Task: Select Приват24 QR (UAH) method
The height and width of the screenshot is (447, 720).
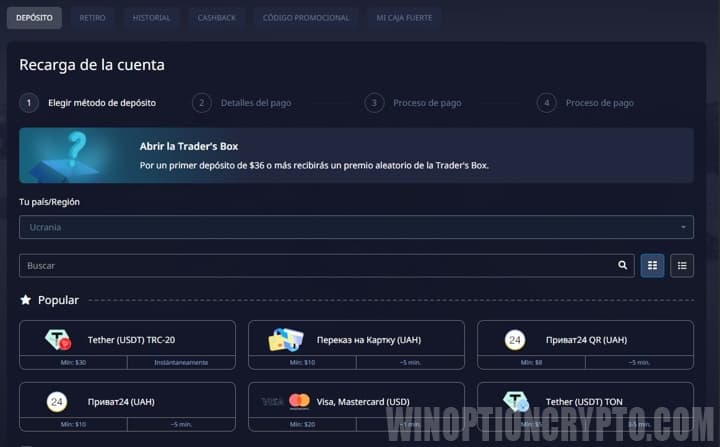Action: pos(585,345)
